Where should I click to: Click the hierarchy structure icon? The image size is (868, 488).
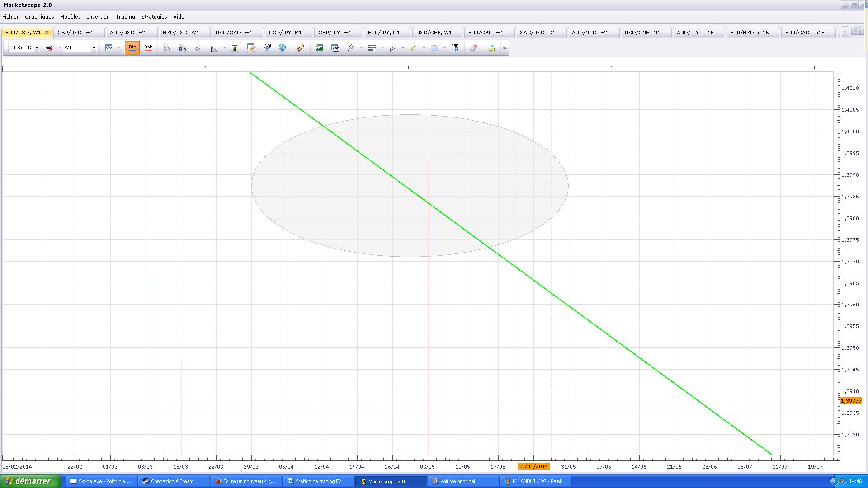492,48
